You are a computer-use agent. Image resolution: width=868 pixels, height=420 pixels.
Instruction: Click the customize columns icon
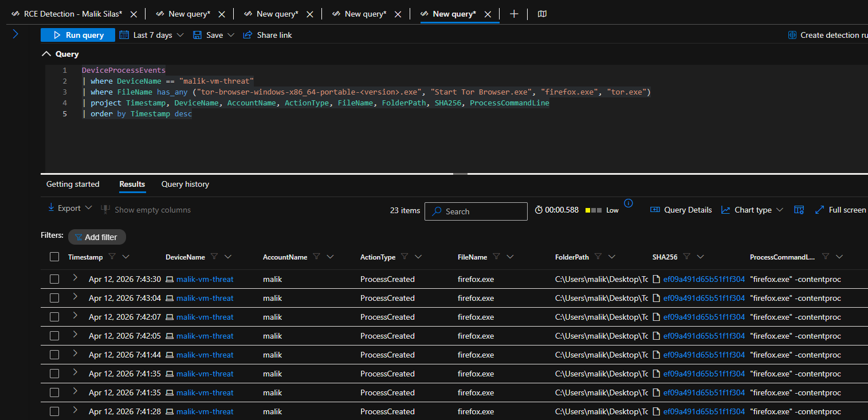point(799,210)
